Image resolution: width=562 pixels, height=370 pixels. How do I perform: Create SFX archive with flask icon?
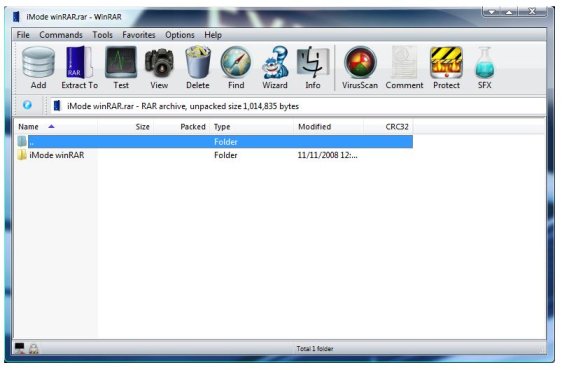coord(485,68)
